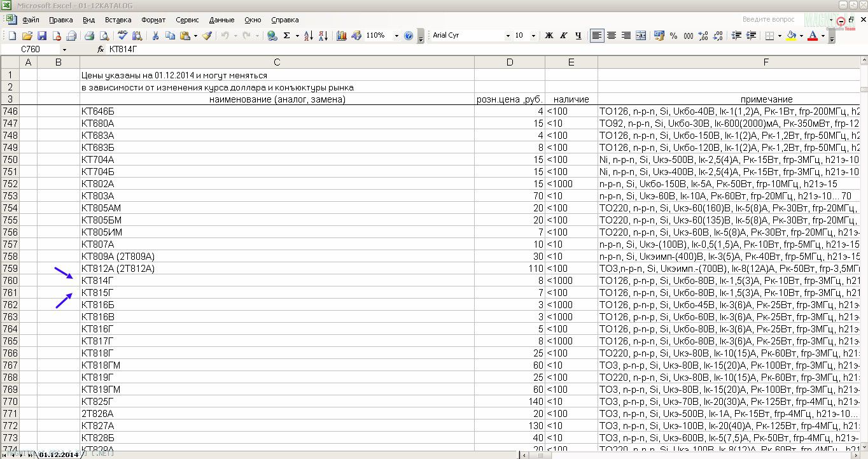Select column D header
Screen dimensions: 868x459
coord(509,62)
